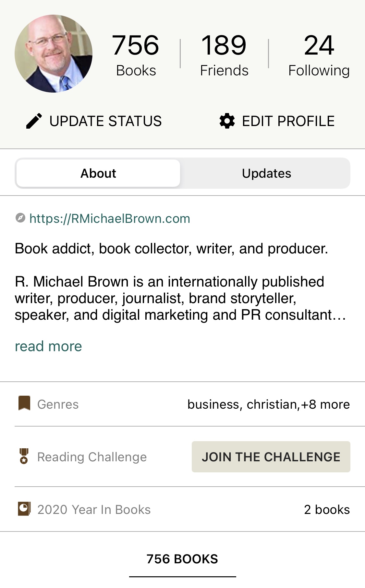365x588 pixels.
Task: Select the About tab
Action: 98,173
